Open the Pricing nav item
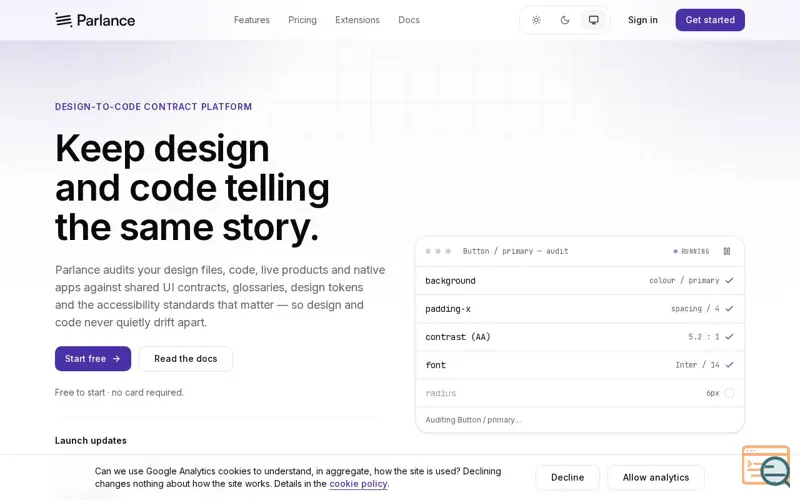Image resolution: width=800 pixels, height=500 pixels. pos(302,20)
